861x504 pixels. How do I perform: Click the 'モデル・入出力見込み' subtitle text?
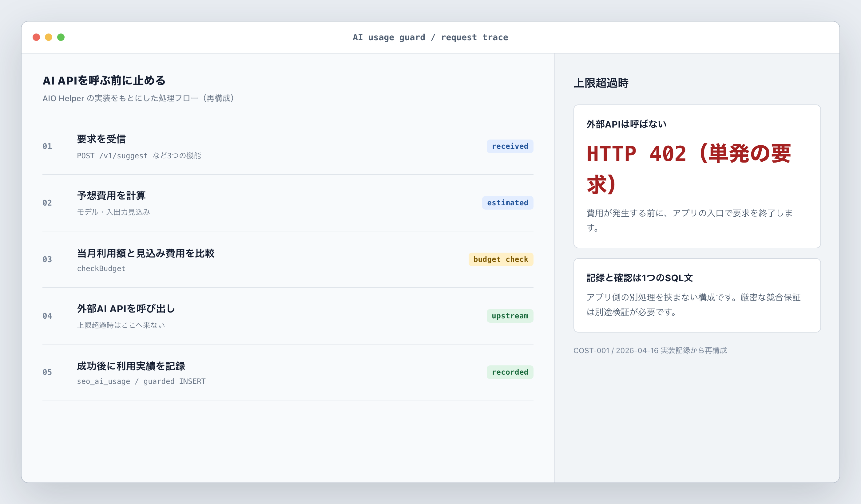(113, 212)
